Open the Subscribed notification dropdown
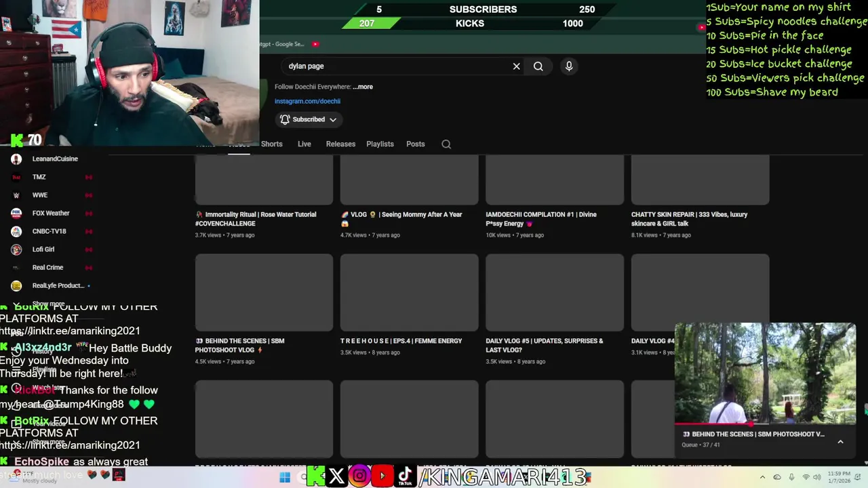 click(x=309, y=119)
